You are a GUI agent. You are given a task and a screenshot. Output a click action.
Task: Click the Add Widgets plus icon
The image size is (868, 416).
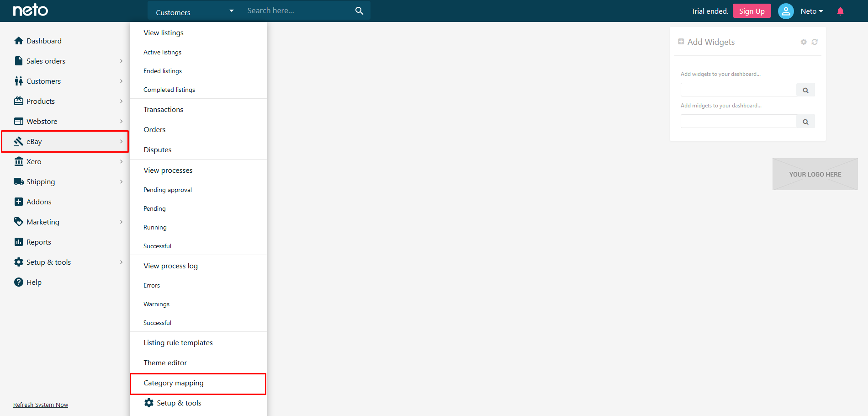click(681, 42)
